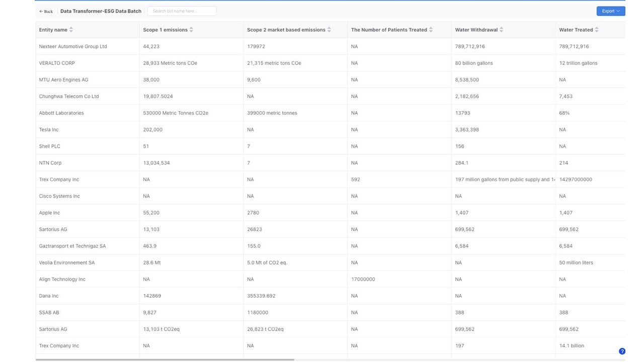The height and width of the screenshot is (362, 644).
Task: Click Align Technology patients value 17000000
Action: [363, 279]
